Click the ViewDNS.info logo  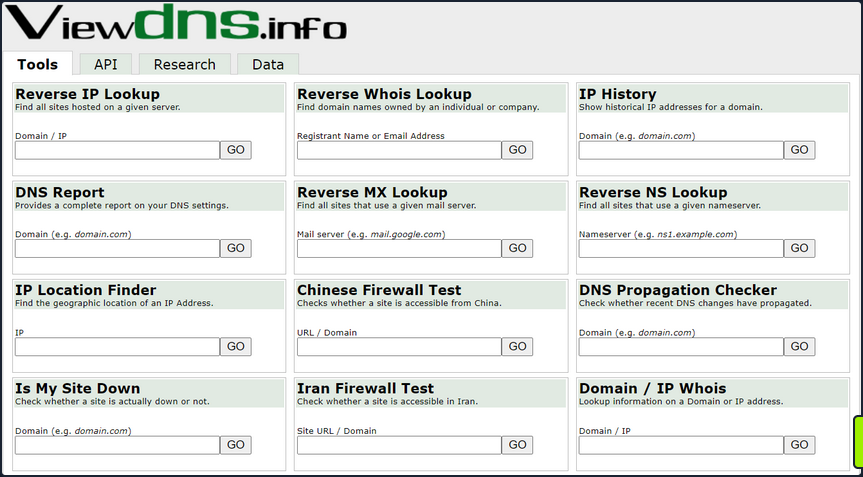tap(177, 26)
